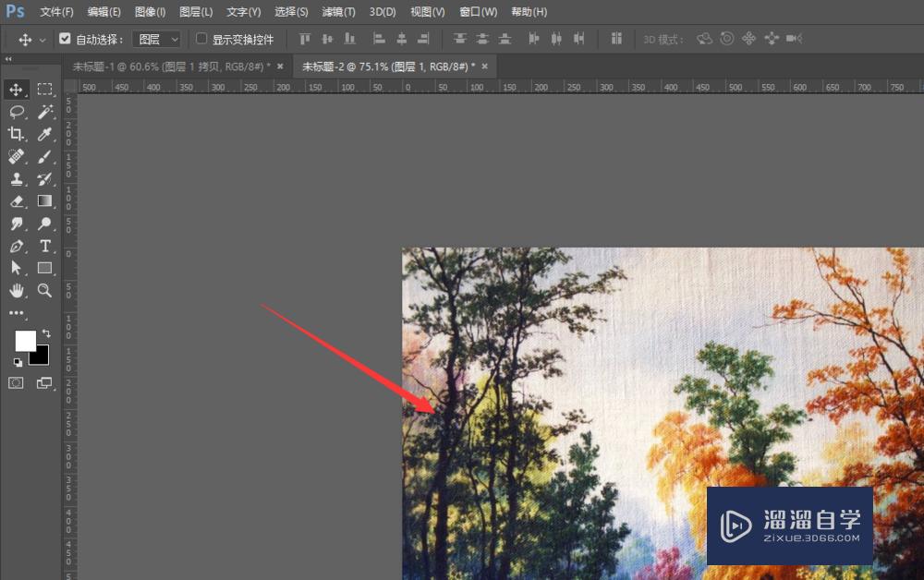Viewport: 924px width, 580px height.
Task: Select the Smudge tool
Action: [x=16, y=224]
